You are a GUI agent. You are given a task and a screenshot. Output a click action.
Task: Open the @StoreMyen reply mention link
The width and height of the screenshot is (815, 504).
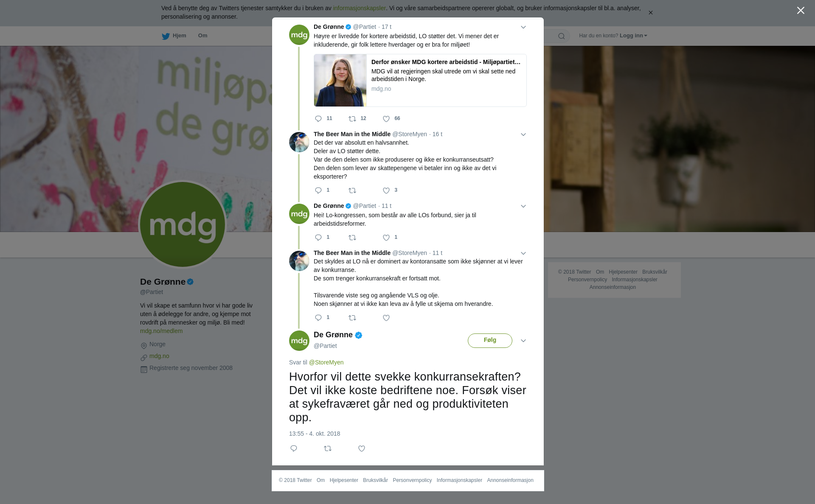[326, 362]
